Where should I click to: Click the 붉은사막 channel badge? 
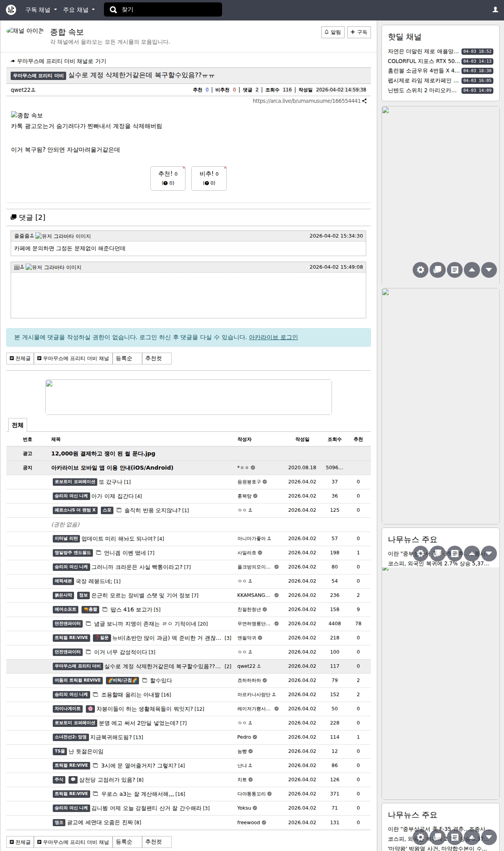click(x=63, y=595)
